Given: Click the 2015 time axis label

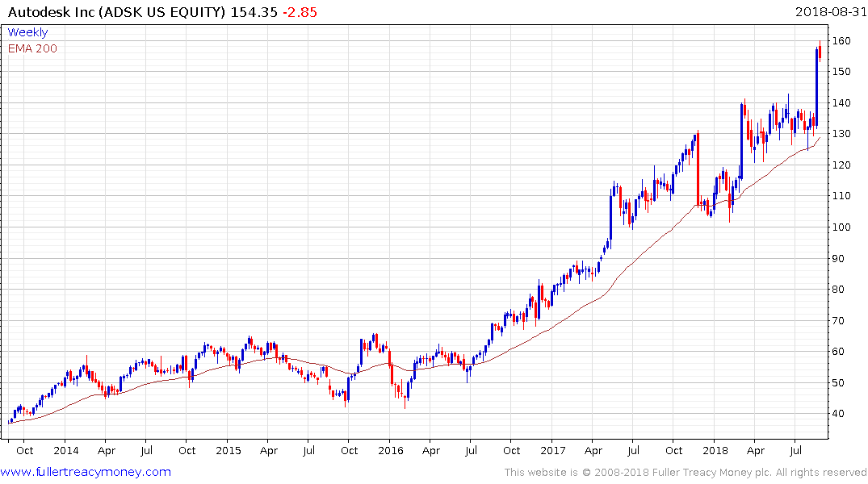Looking at the screenshot, I should pos(228,451).
